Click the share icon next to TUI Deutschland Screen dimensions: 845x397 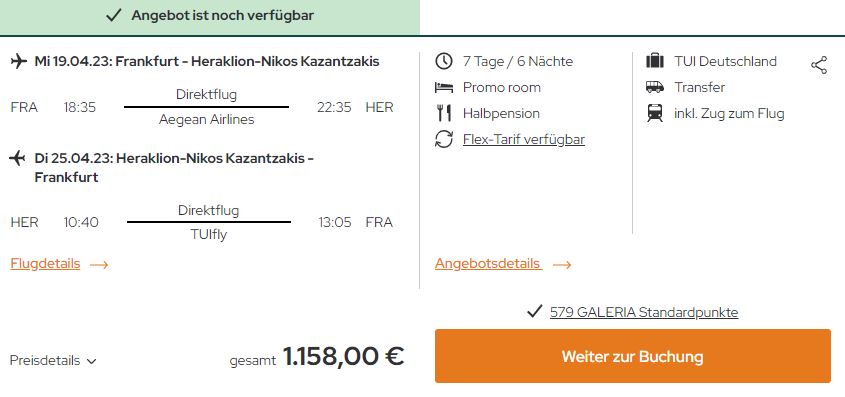point(819,65)
